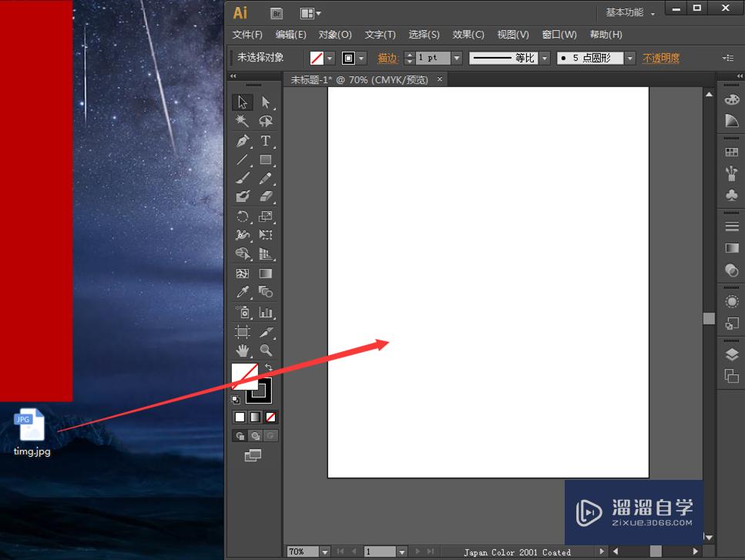This screenshot has height=560, width=745.
Task: Reset to default fill and stroke
Action: tap(236, 400)
